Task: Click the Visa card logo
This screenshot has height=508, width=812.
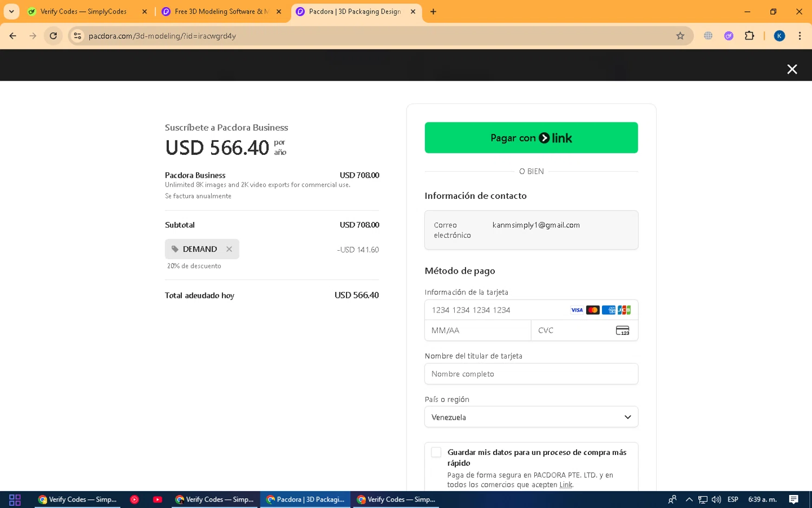Action: tap(577, 310)
